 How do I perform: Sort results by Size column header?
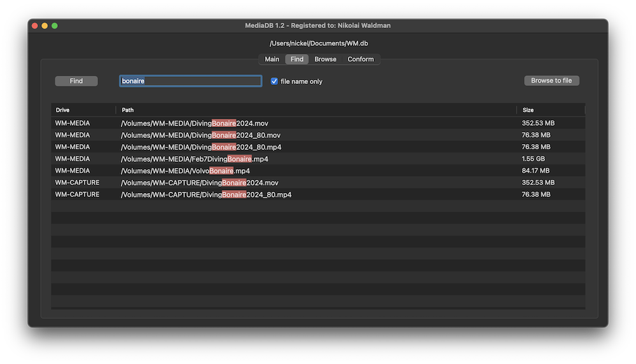point(550,110)
